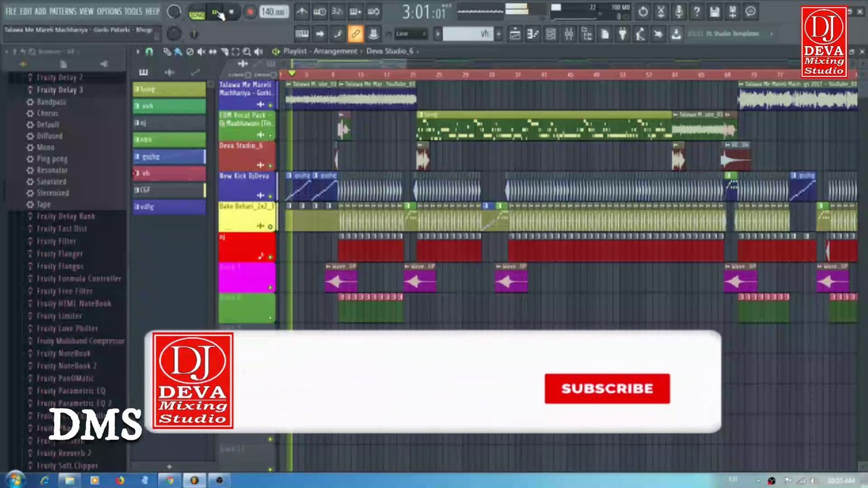This screenshot has width=868, height=488.
Task: Click the metronome icon beside the tempo
Action: point(302,12)
